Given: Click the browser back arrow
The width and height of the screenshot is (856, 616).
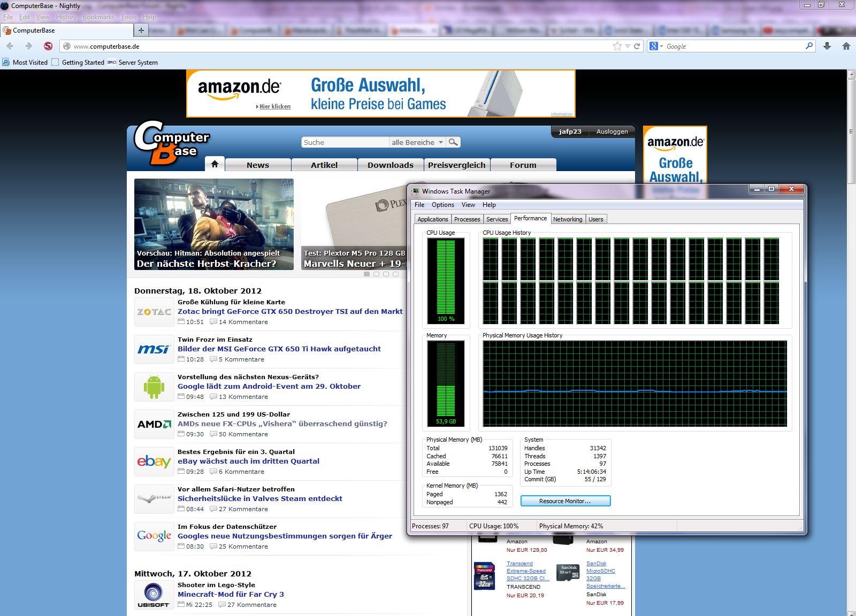Looking at the screenshot, I should pyautogui.click(x=10, y=46).
